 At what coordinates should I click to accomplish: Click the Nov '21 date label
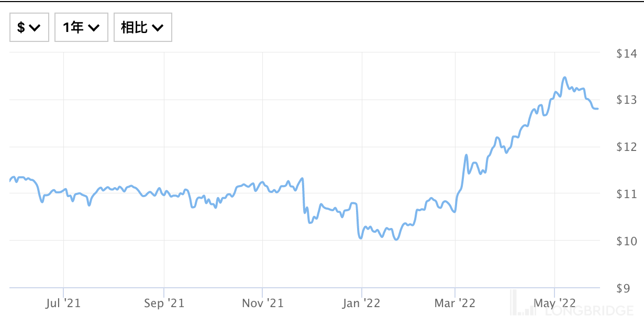point(262,303)
